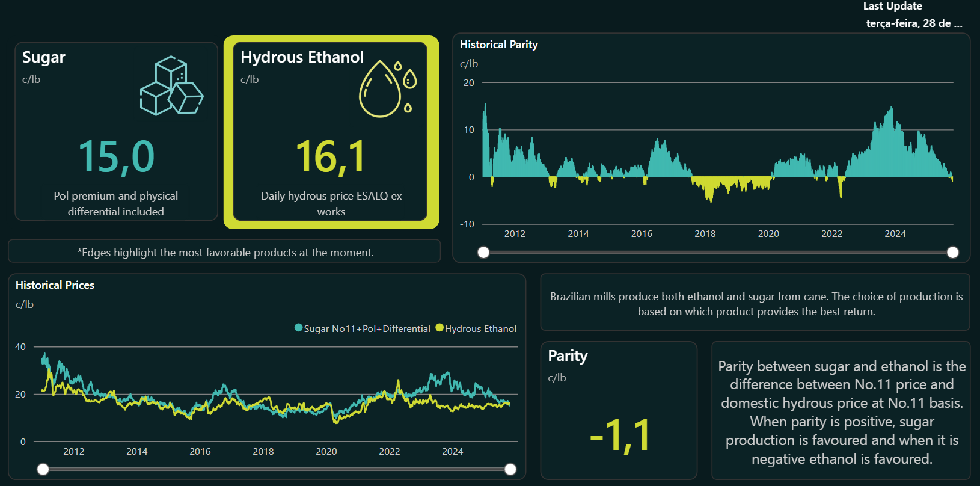Click the edges highlight footnote text
Image resolution: width=980 pixels, height=486 pixels.
tap(225, 253)
